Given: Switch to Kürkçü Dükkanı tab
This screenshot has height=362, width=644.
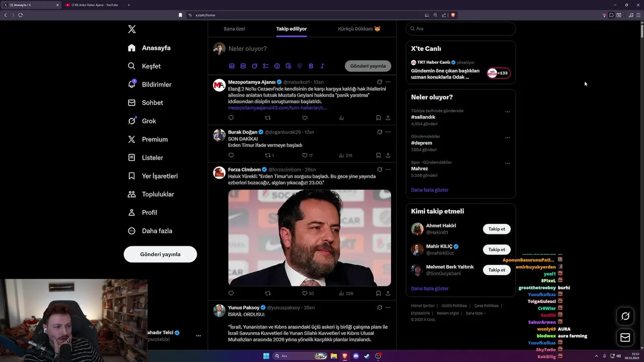Looking at the screenshot, I should point(359,29).
